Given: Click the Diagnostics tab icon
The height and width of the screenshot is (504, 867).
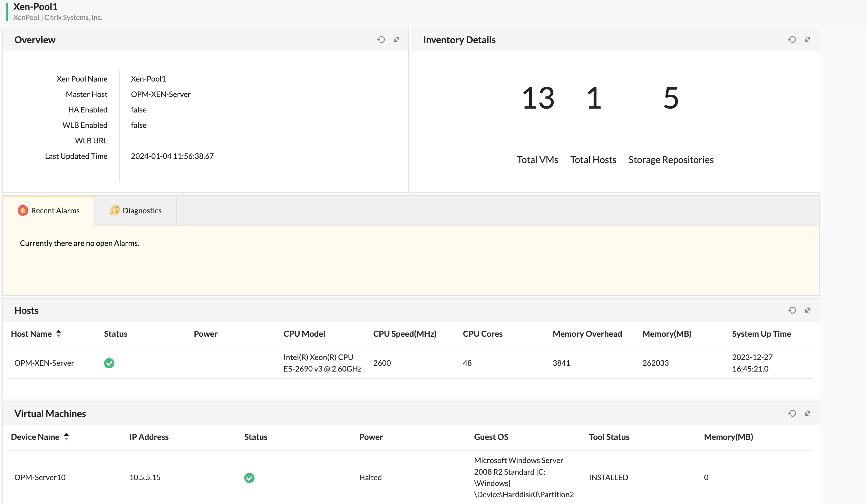Looking at the screenshot, I should (x=114, y=210).
